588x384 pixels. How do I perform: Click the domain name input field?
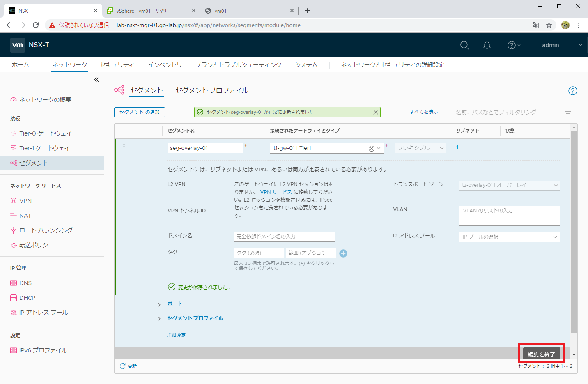[284, 237]
